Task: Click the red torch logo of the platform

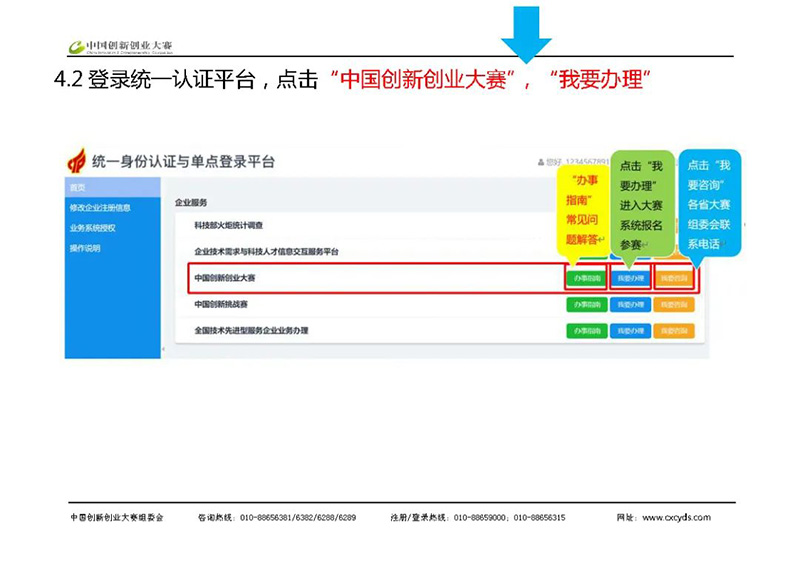Action: (77, 161)
